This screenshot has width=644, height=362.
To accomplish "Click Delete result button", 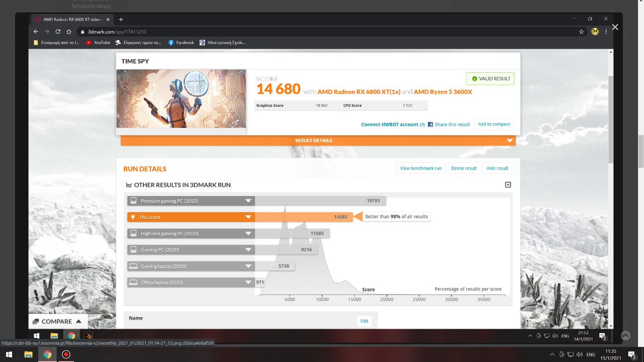I will pyautogui.click(x=464, y=168).
